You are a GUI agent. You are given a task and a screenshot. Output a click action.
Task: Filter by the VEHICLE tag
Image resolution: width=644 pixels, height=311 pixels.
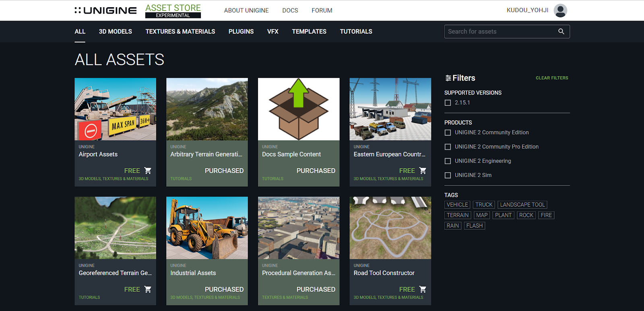click(x=457, y=205)
